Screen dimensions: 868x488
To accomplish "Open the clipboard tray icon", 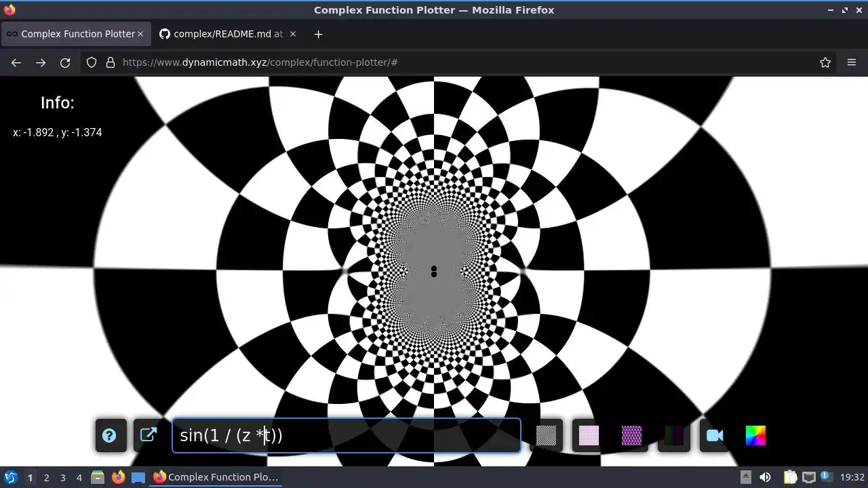I will pyautogui.click(x=790, y=477).
